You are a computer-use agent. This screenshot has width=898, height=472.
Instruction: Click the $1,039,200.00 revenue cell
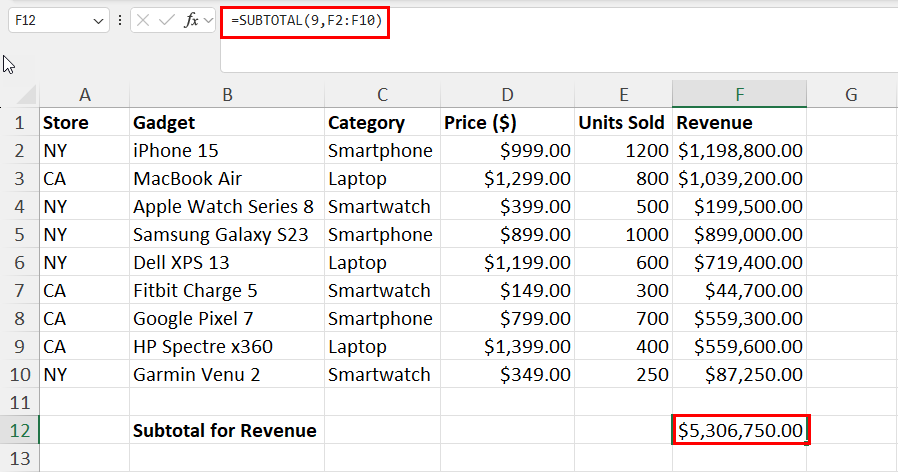pos(739,179)
